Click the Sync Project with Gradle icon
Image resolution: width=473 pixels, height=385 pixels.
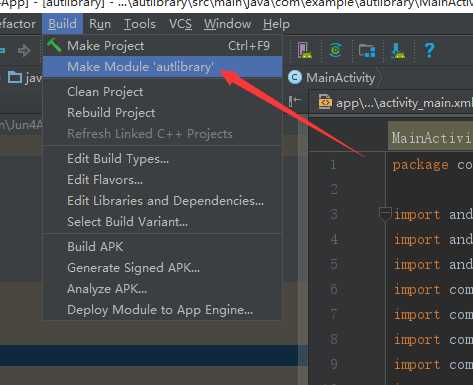coord(335,50)
